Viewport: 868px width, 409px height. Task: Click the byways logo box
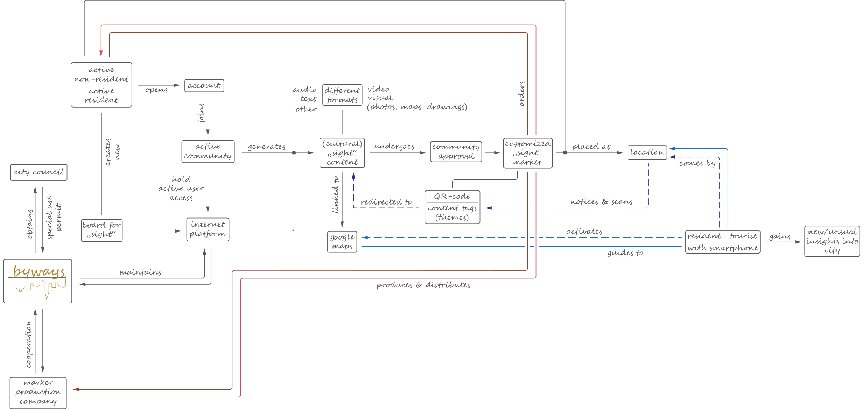click(38, 281)
